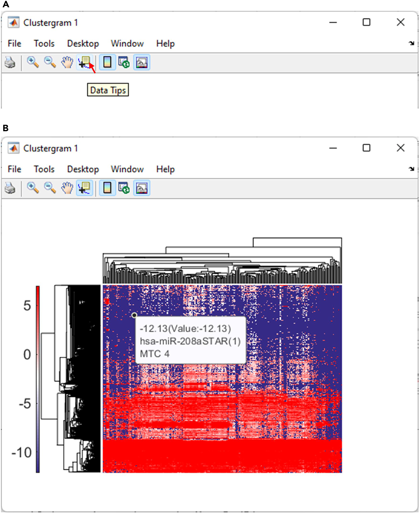
Task: Click the hsa-miR-208aSTAR data tip box
Action: point(190,340)
